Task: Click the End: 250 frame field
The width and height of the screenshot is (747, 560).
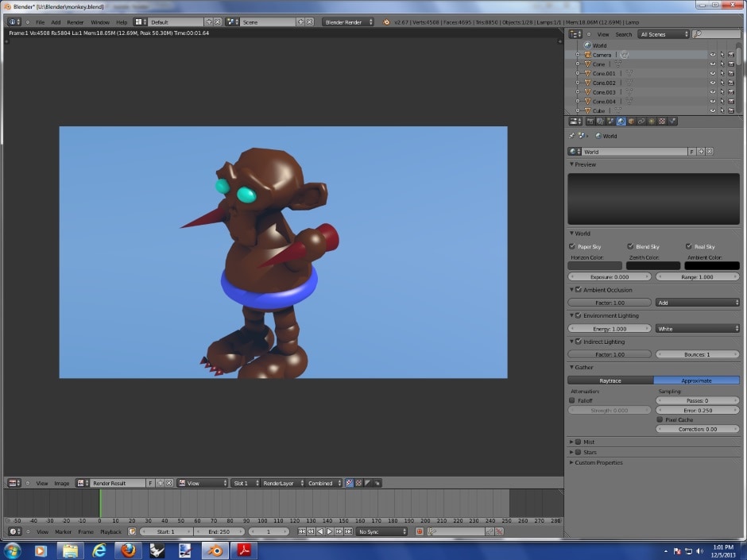Action: coord(219,531)
